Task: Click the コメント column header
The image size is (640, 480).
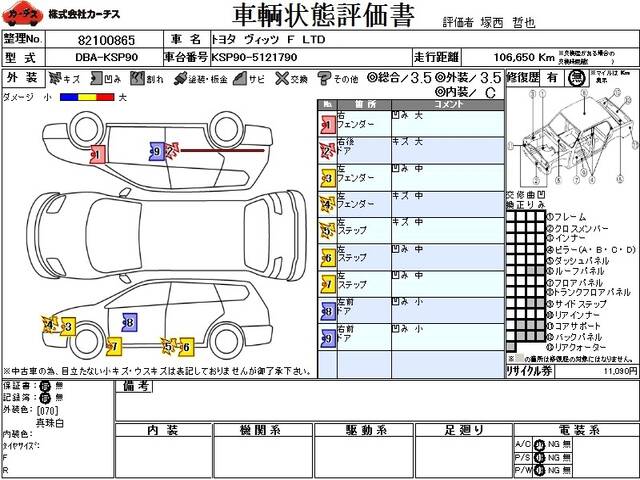Action: (x=448, y=104)
